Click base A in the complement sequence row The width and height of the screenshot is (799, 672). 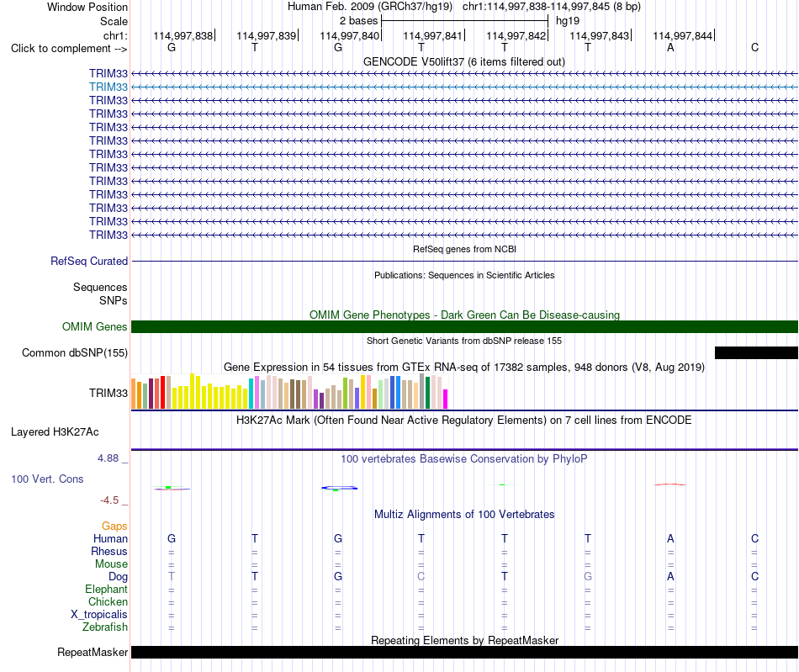click(670, 47)
